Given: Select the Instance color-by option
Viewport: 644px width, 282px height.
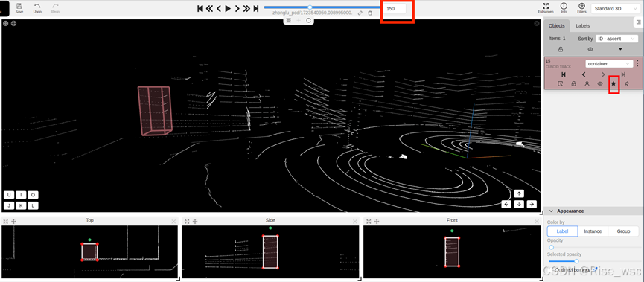Looking at the screenshot, I should (593, 231).
